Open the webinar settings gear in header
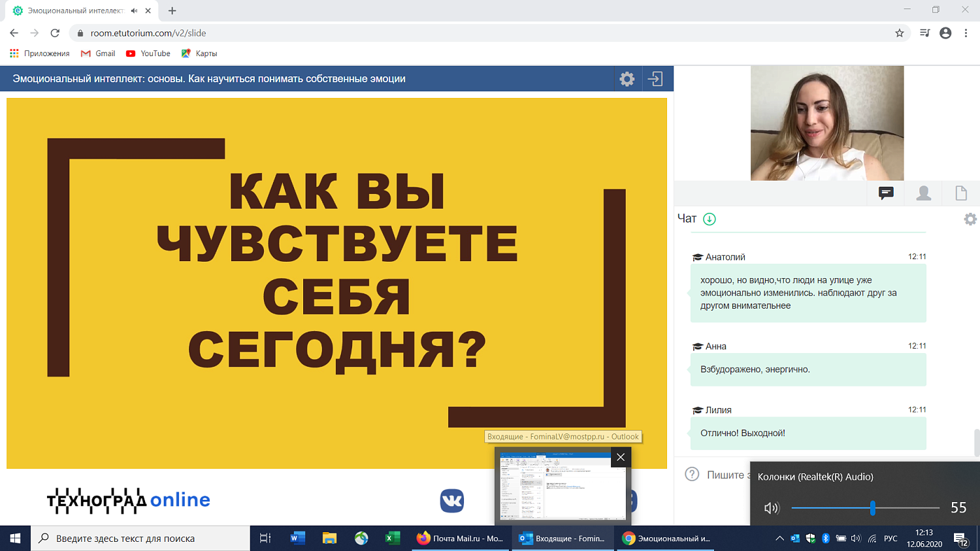Viewport: 980px width, 551px height. pos(627,79)
